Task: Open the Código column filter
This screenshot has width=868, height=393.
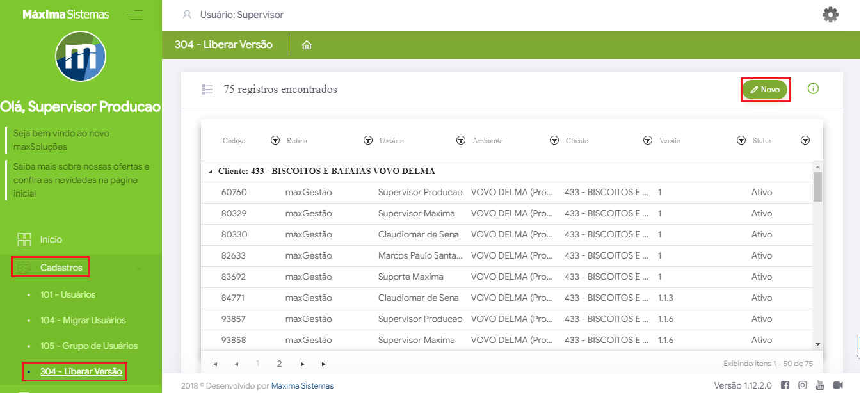Action: tap(275, 141)
